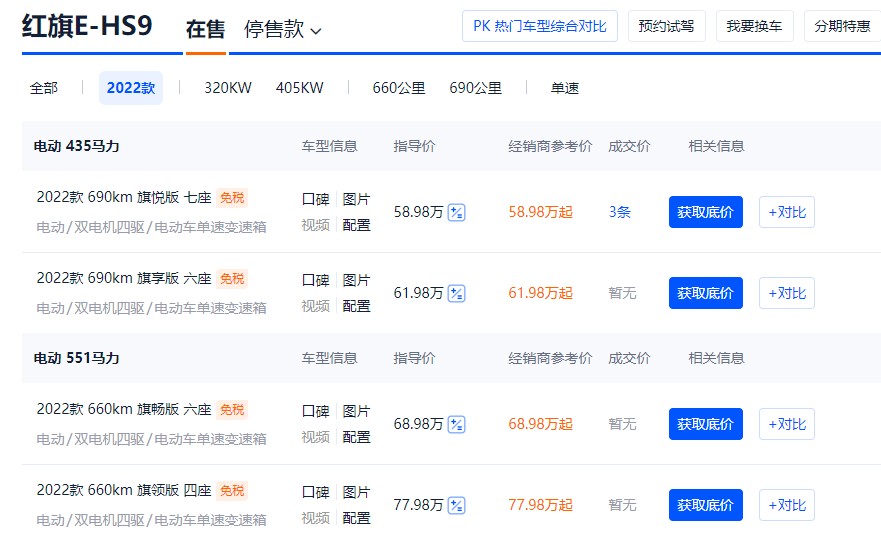Click the 电动 551马力 group header
The height and width of the screenshot is (541, 881).
click(76, 358)
